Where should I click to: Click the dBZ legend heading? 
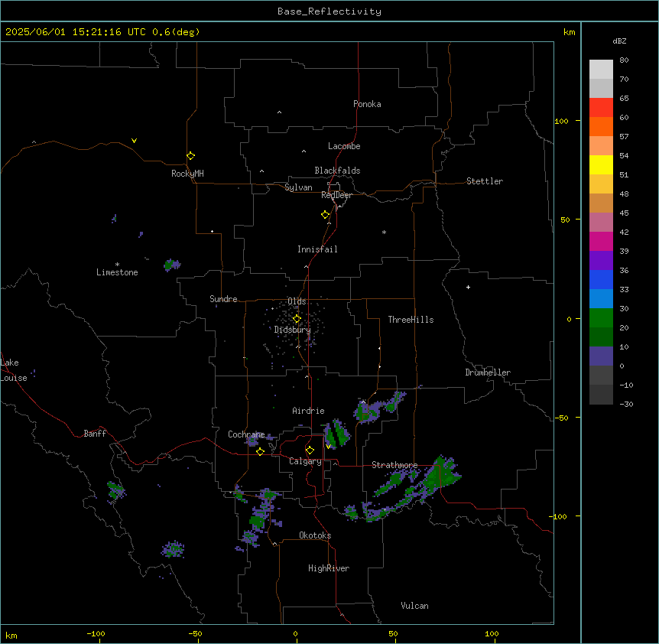click(x=619, y=41)
